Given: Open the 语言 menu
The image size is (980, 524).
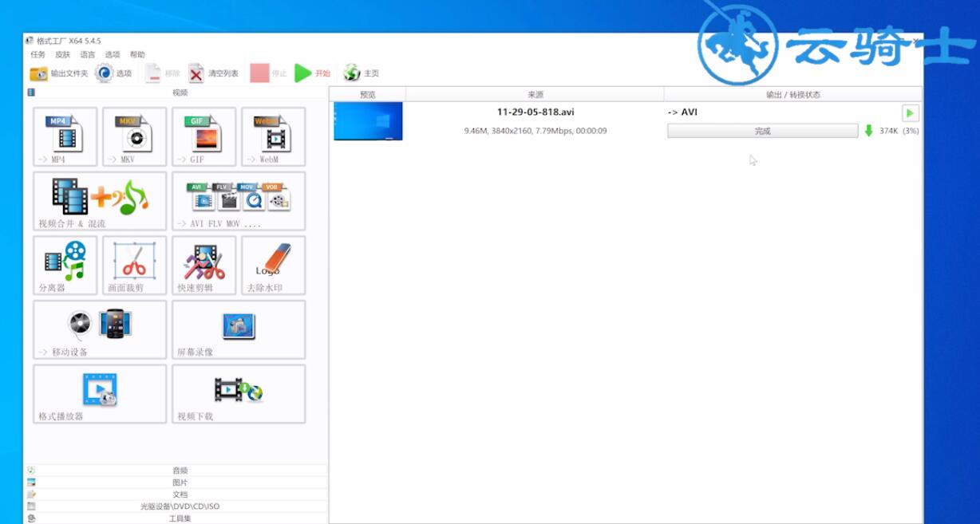Looking at the screenshot, I should [x=88, y=54].
